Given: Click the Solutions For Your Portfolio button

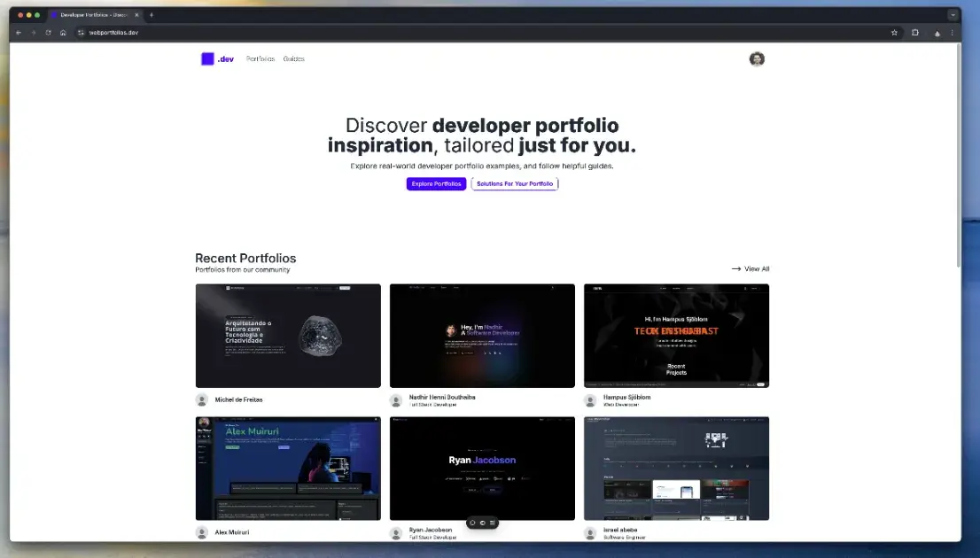Looking at the screenshot, I should tap(515, 183).
